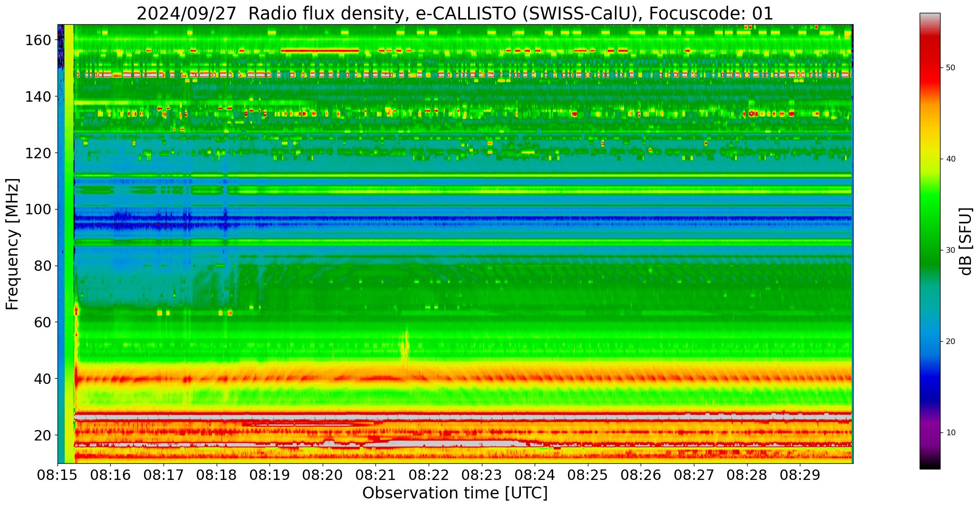Click the 80 MHz frequency tick label

click(42, 266)
